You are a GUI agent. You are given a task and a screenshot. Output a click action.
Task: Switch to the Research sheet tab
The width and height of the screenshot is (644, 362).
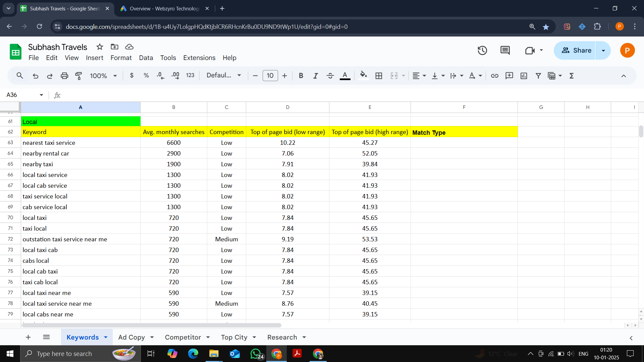point(282,338)
